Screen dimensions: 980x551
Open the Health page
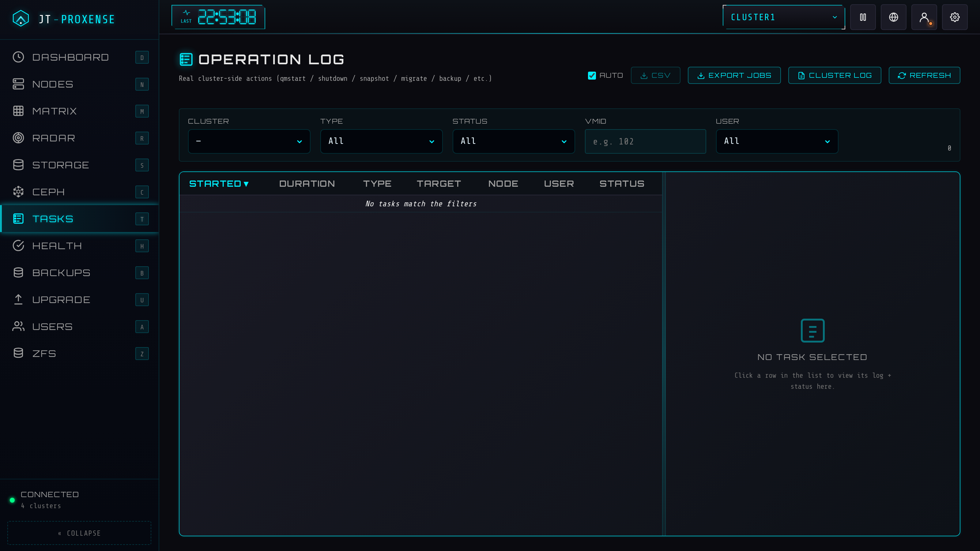[x=80, y=246]
